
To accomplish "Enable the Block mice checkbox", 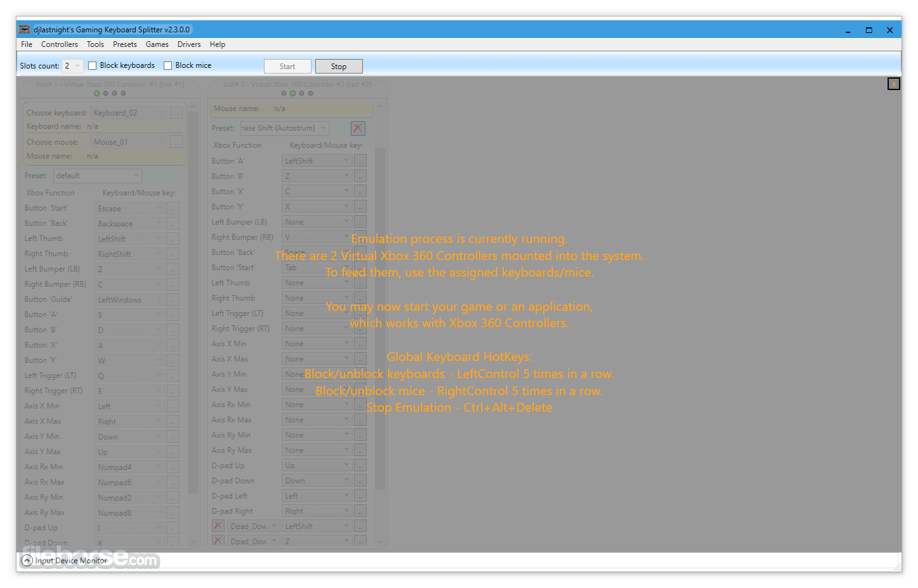I will pyautogui.click(x=168, y=65).
